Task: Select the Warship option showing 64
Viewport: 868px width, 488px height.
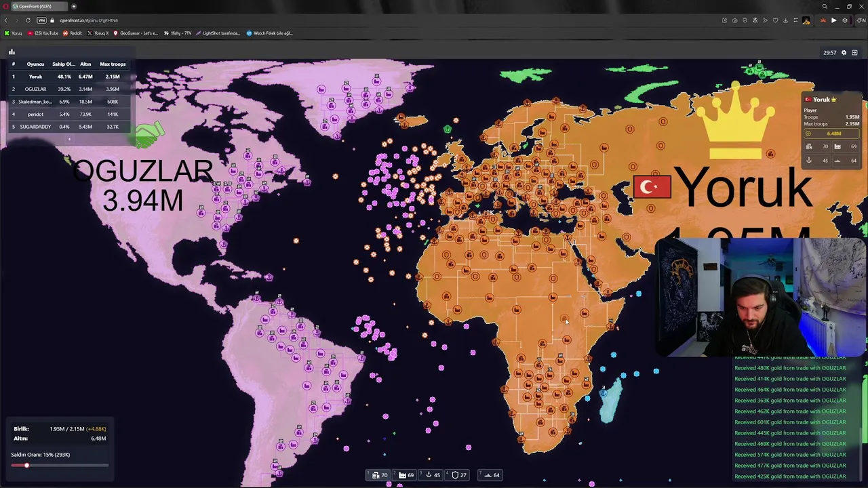Action: pyautogui.click(x=491, y=475)
